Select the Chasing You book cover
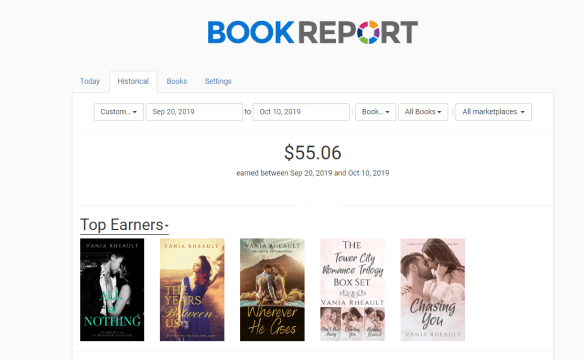The image size is (584, 360). 432,290
